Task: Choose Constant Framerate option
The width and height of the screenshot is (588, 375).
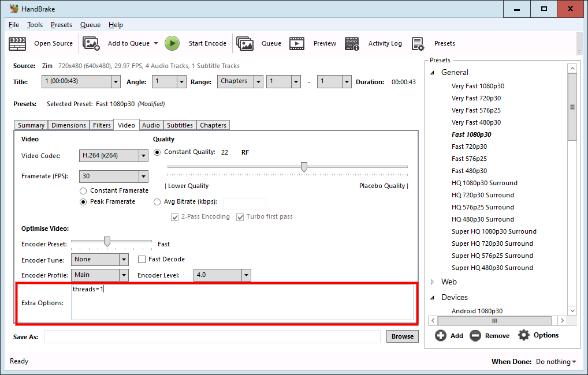Action: click(83, 191)
